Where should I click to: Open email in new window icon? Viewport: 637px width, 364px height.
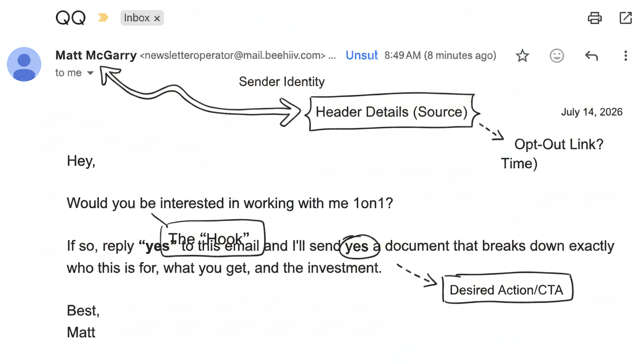point(626,18)
